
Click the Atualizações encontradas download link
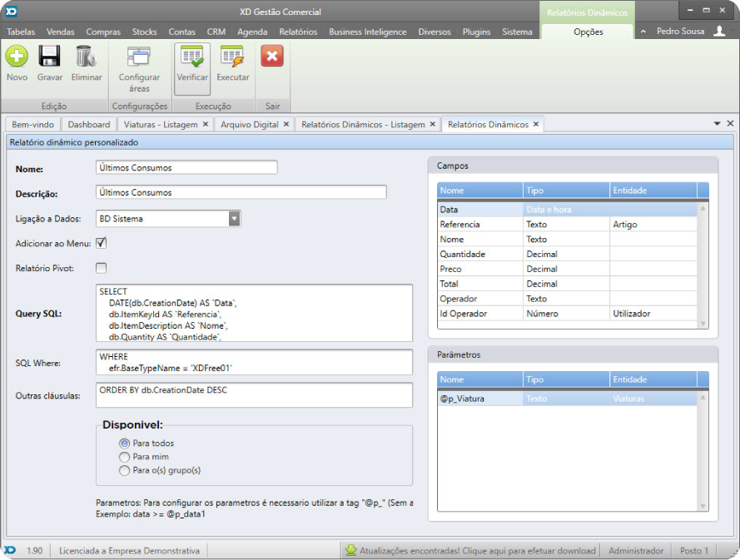(477, 550)
